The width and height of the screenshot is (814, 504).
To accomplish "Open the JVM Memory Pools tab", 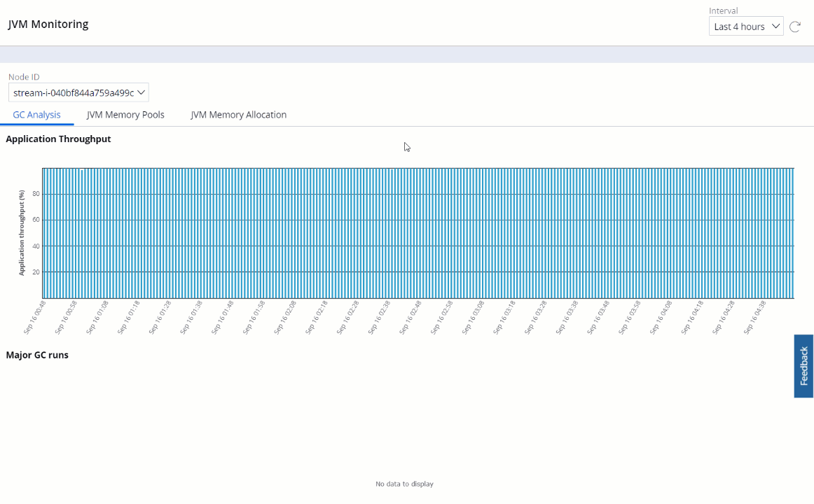I will 125,115.
